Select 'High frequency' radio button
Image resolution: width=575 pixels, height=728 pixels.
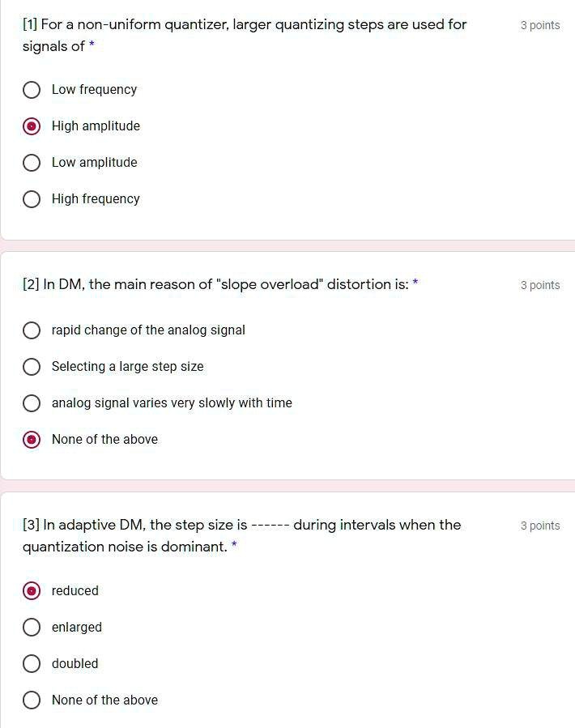(x=32, y=199)
